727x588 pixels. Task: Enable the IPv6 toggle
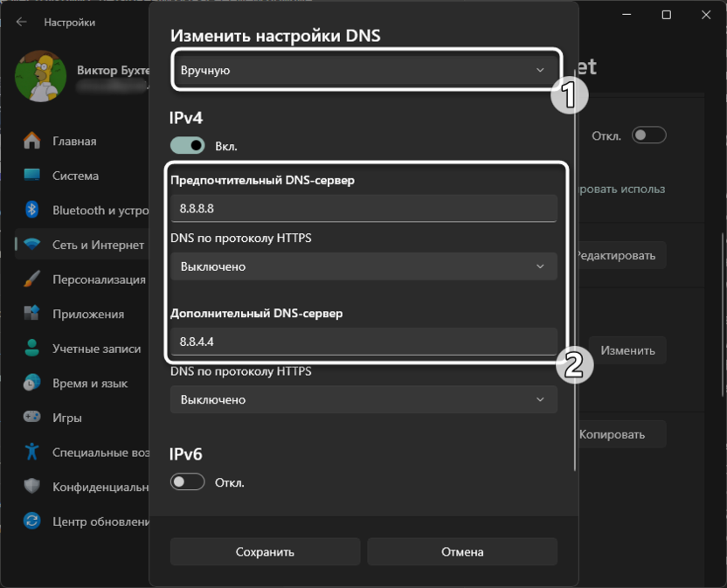click(187, 481)
